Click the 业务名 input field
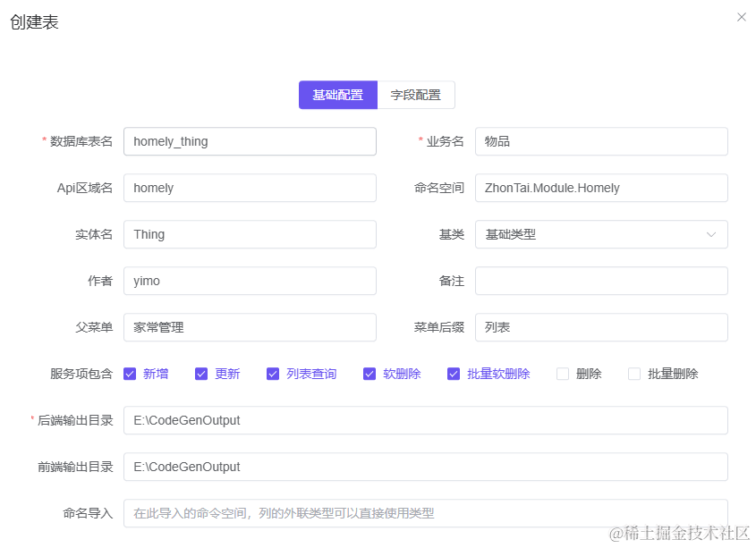 click(601, 141)
